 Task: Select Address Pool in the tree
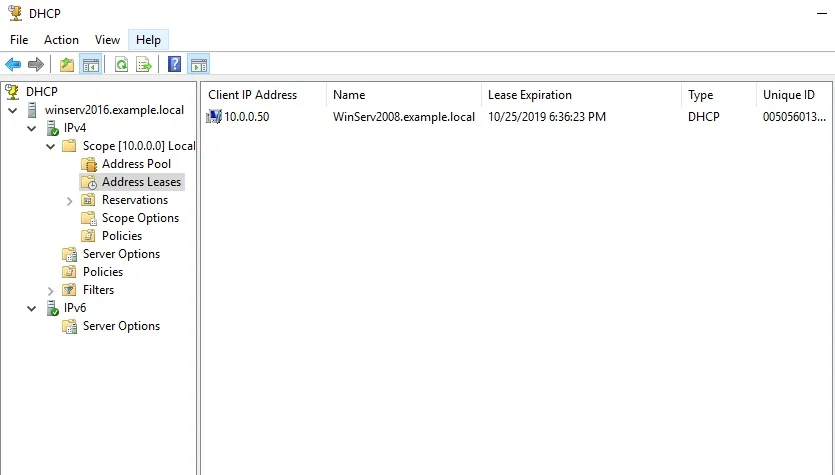click(136, 164)
